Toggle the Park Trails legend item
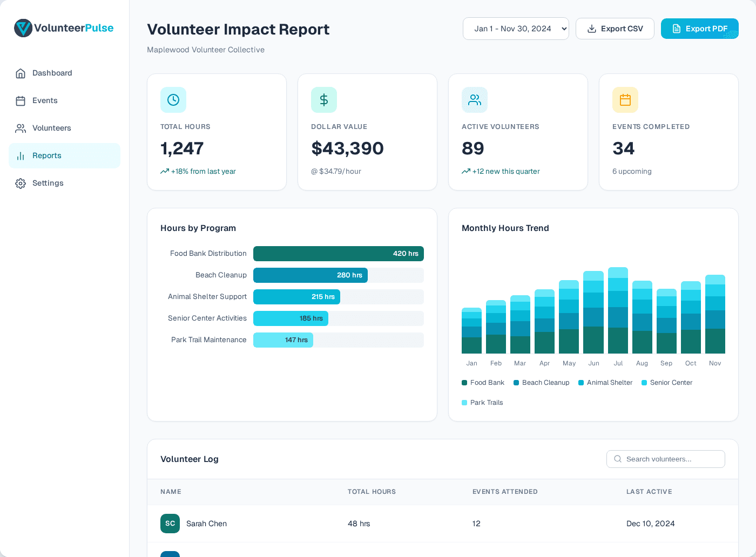The image size is (756, 557). 482,402
